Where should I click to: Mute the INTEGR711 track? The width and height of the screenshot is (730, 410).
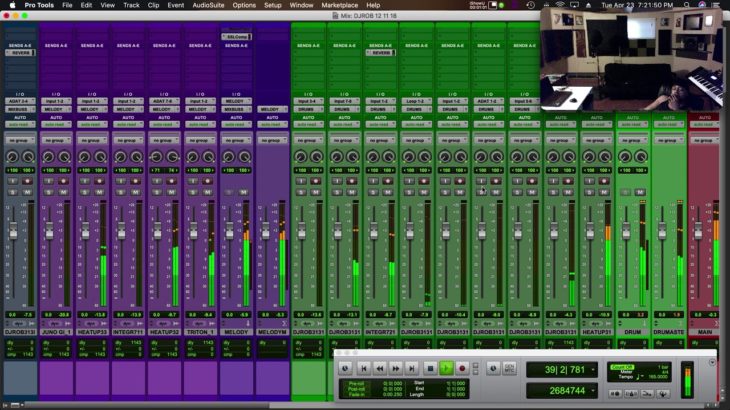coord(135,192)
